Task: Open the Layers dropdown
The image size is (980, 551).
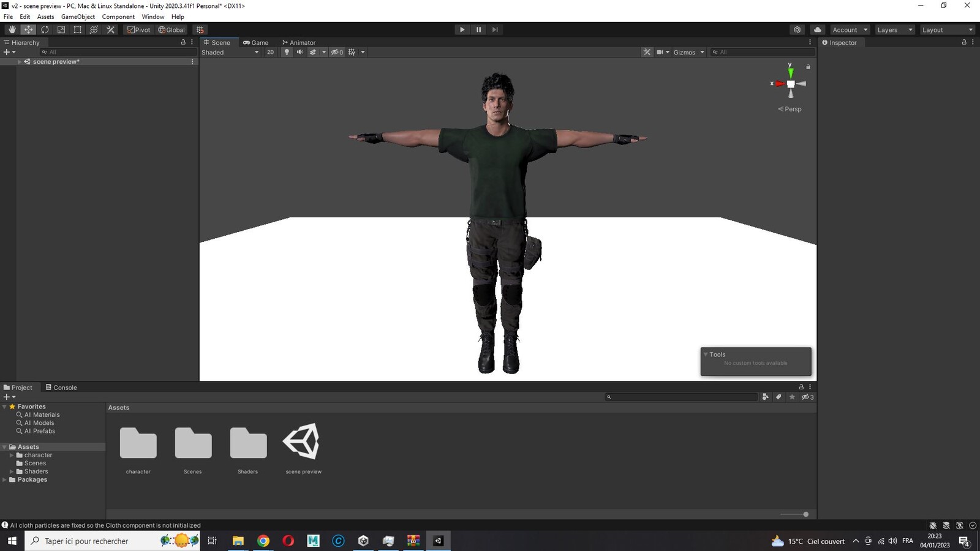Action: click(895, 29)
